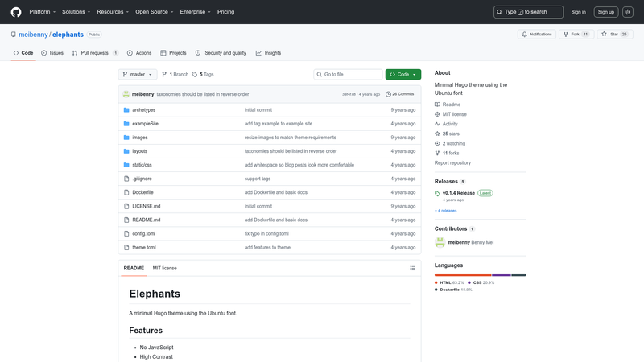This screenshot has height=362, width=644.
Task: Click the exampleSite folder icon
Action: pos(126,124)
